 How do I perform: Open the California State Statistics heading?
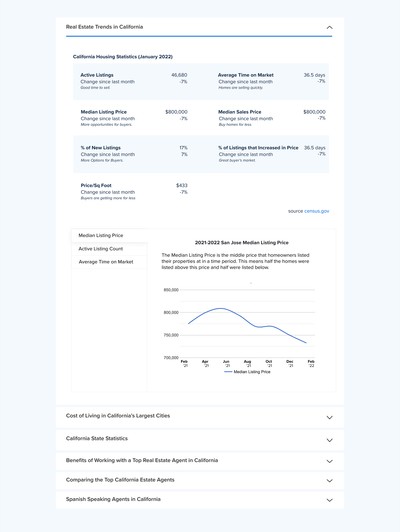tap(97, 438)
